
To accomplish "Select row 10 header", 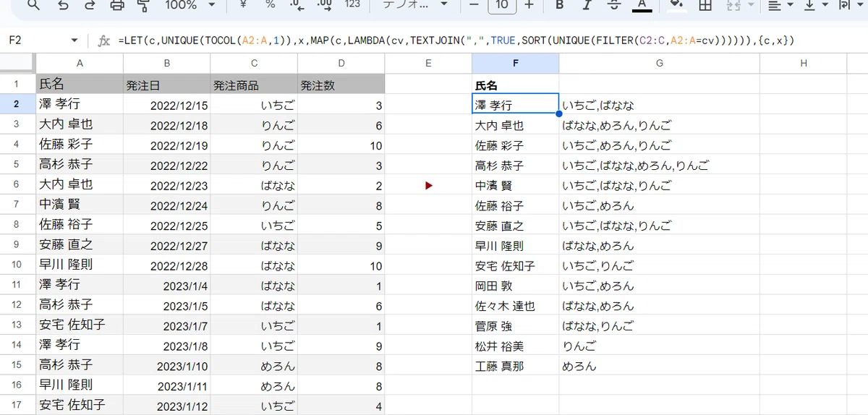I will point(17,265).
